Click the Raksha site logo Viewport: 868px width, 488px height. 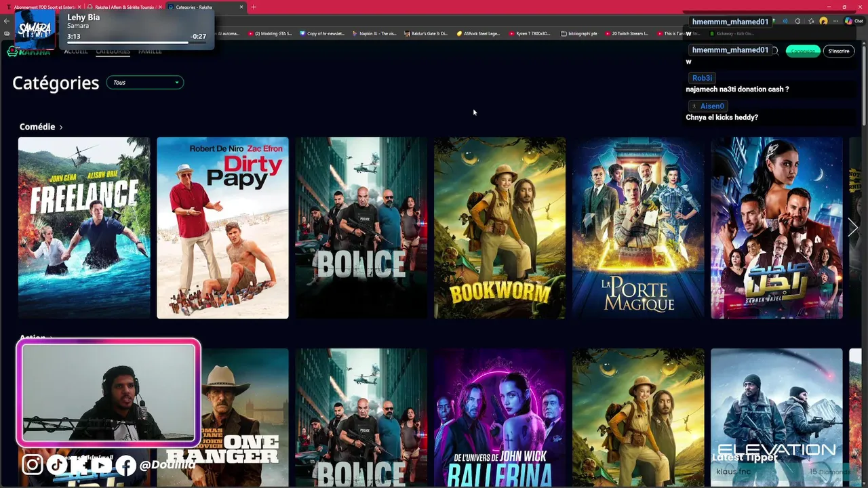[27, 52]
